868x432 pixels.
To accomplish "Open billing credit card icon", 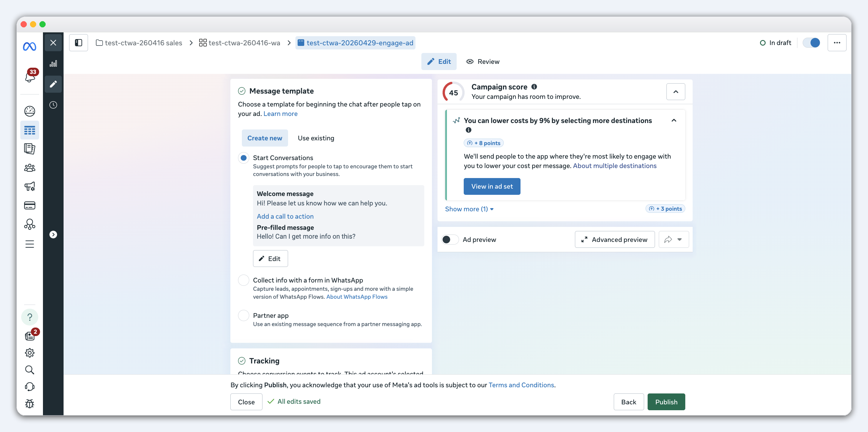I will click(x=30, y=205).
